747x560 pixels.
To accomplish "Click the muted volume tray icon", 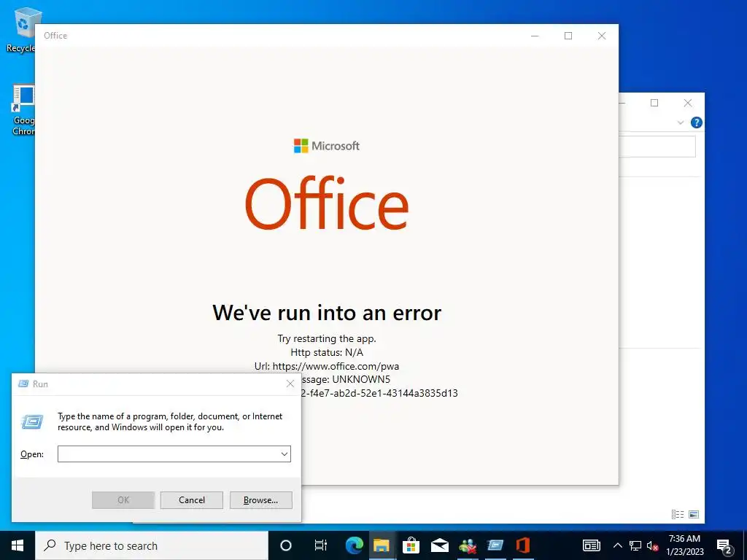I will point(653,545).
